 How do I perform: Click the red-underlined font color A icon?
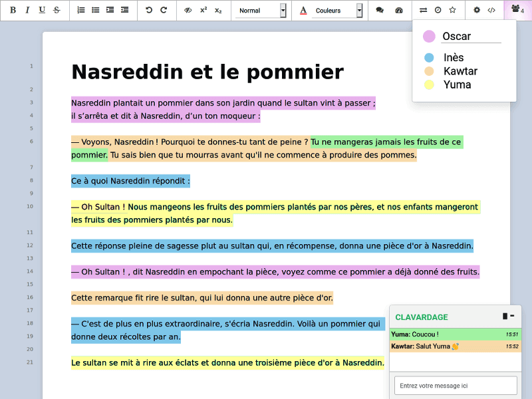click(x=303, y=11)
